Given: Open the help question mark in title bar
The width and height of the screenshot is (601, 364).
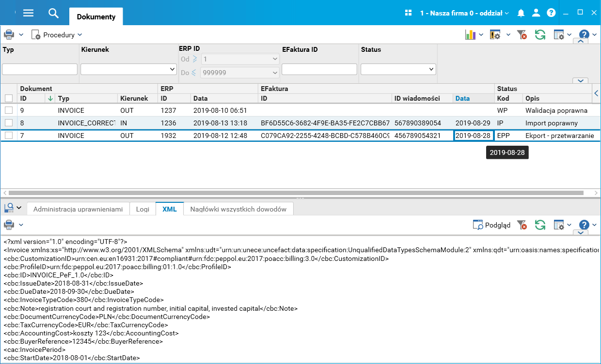Looking at the screenshot, I should point(551,13).
